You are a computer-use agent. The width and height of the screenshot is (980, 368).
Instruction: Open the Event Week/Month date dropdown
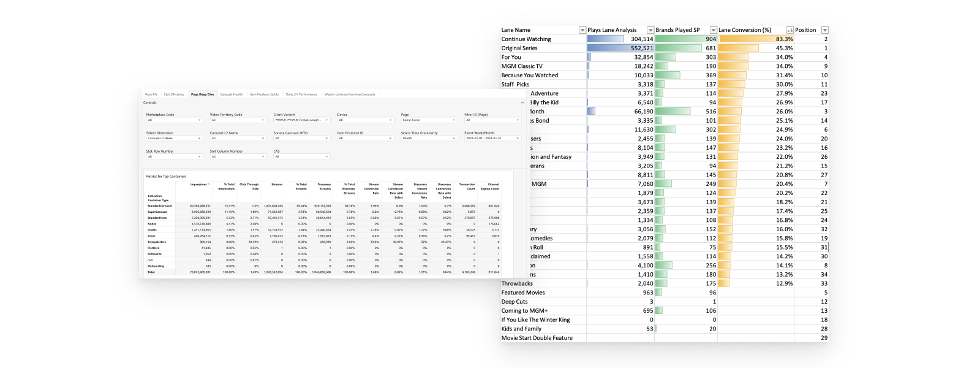492,139
